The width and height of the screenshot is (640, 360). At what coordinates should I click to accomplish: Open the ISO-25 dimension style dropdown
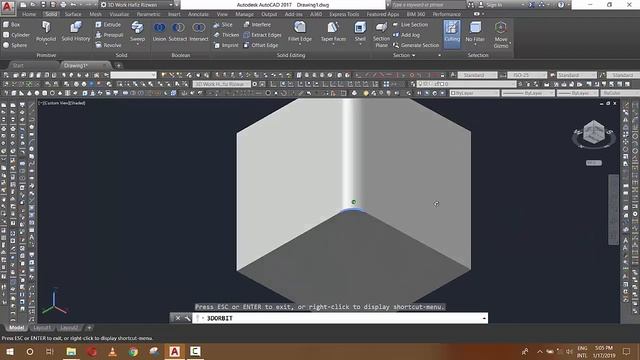(527, 75)
